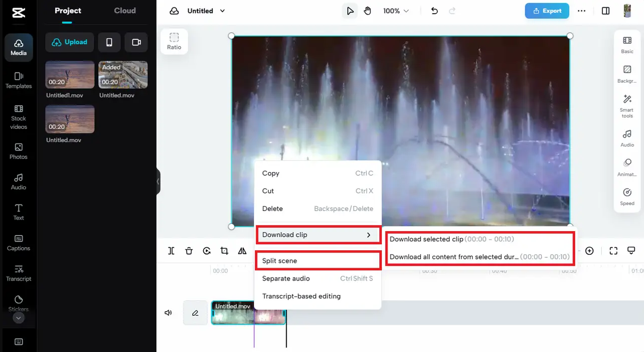Choose Split scene in context menu
The width and height of the screenshot is (644, 352).
318,261
